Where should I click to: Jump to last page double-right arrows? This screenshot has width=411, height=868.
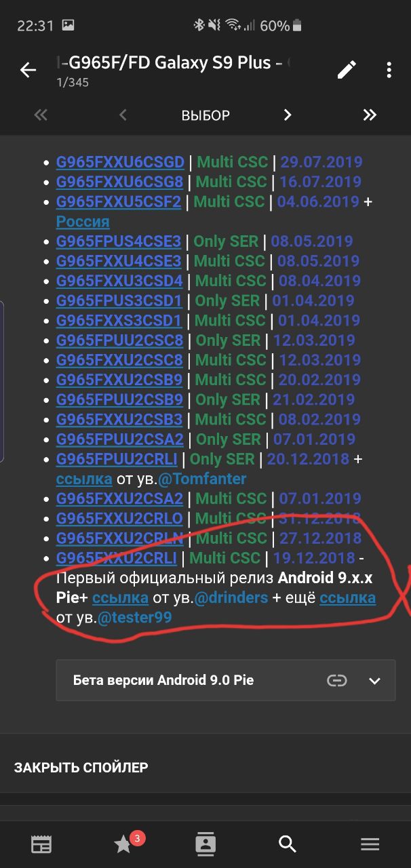(370, 115)
